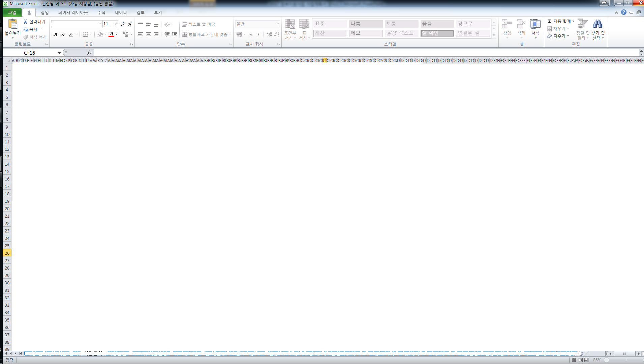This screenshot has height=364, width=644.
Task: Apply the 셀 확인 cell style
Action: point(437,33)
